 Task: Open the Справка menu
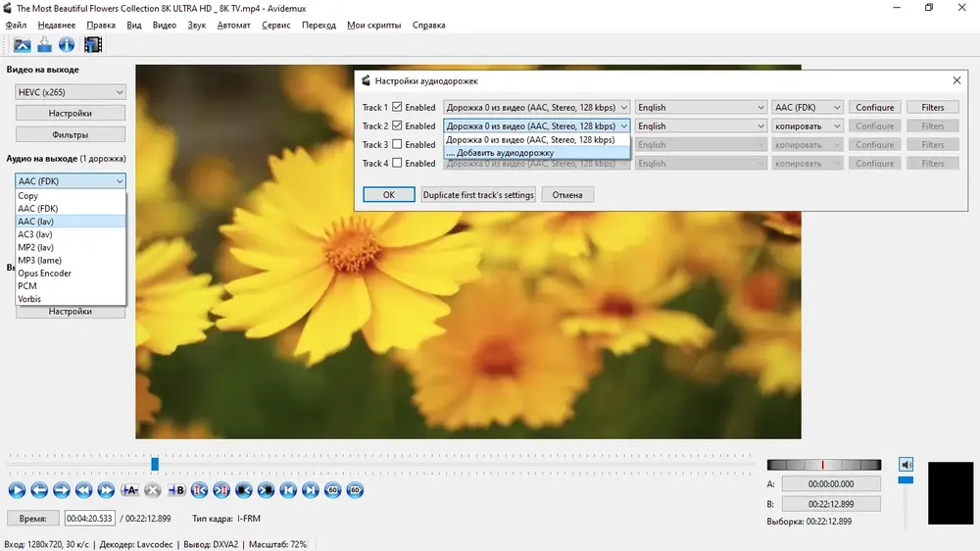(429, 25)
